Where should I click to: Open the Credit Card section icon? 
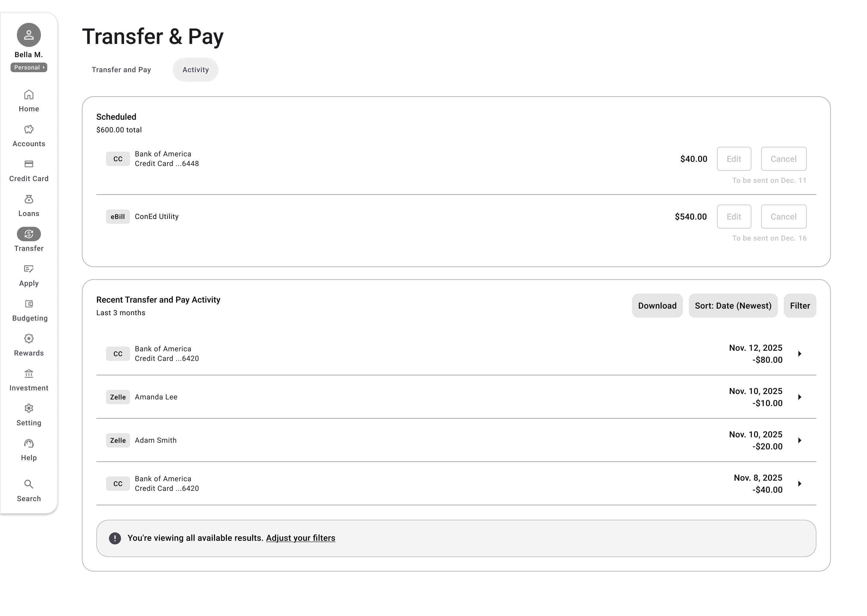click(x=29, y=164)
